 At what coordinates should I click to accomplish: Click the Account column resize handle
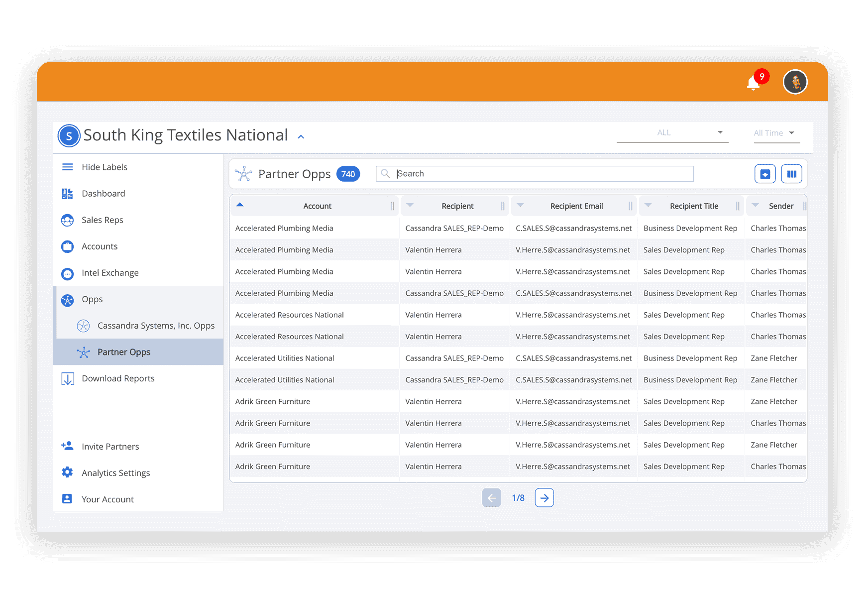(392, 206)
